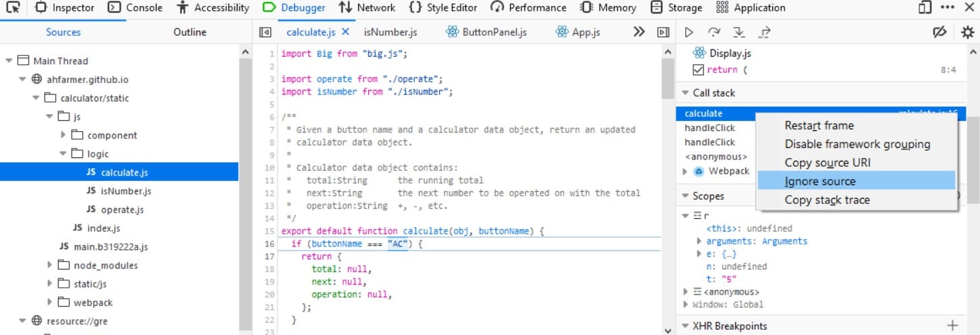Open the devtools three-dot menu
This screenshot has height=335, width=980.
click(947, 8)
